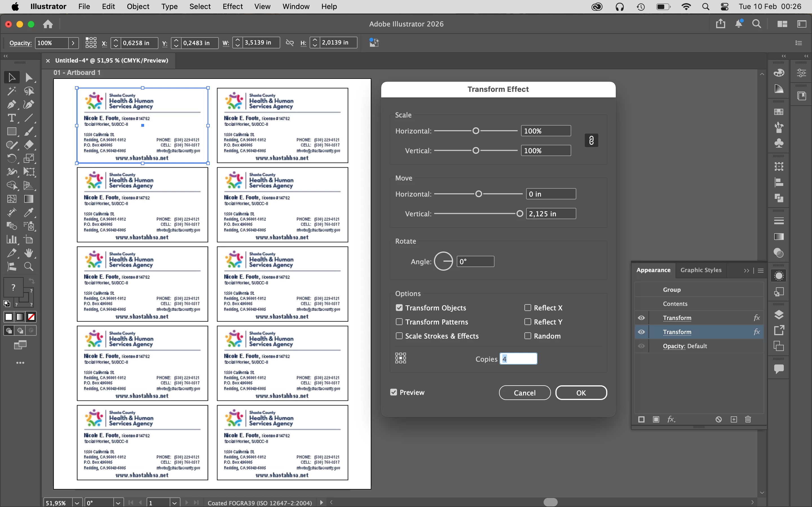Expand the Opacity options arrow
812x507 pixels.
73,43
